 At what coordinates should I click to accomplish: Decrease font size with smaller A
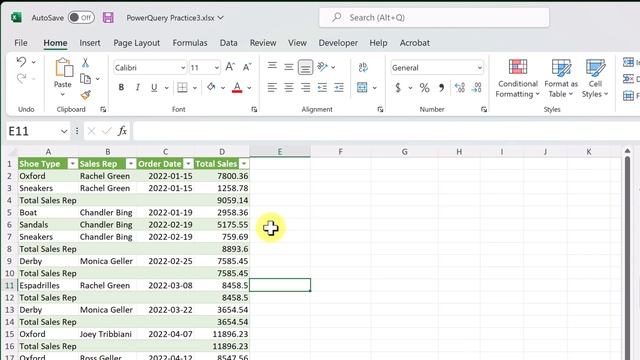coord(247,67)
